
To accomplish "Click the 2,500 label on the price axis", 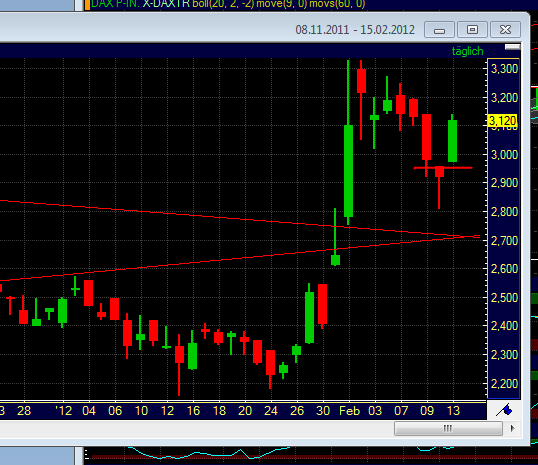I will 504,298.
